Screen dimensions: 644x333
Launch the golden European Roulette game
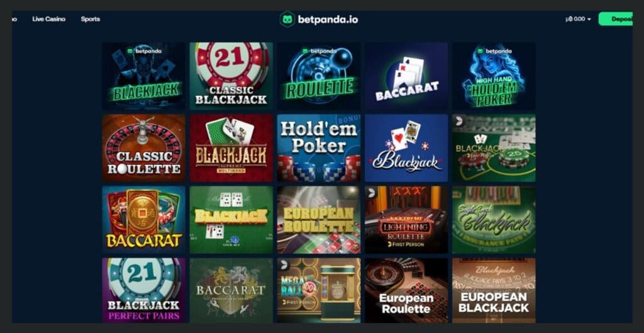319,220
